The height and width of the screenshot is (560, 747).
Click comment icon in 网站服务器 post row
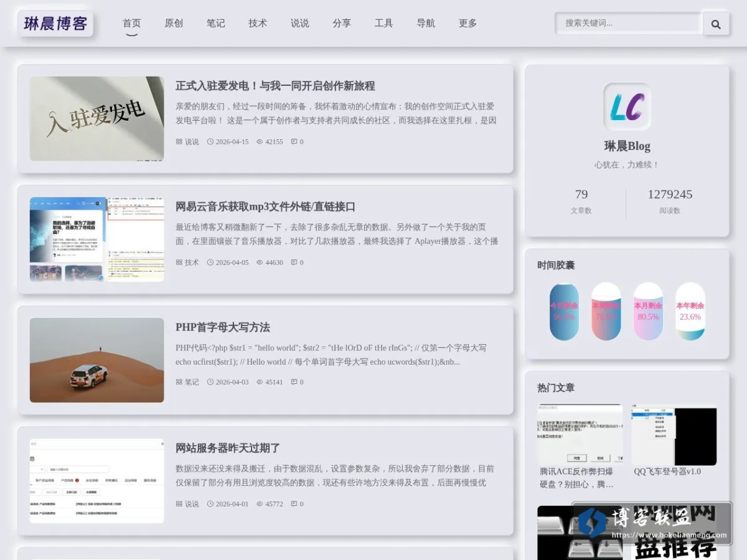(294, 504)
